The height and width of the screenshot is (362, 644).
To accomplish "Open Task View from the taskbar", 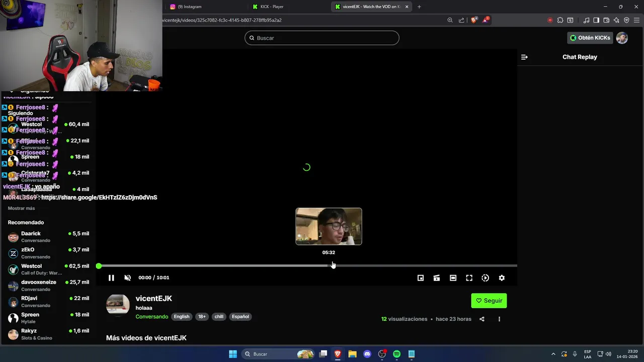I will (324, 354).
